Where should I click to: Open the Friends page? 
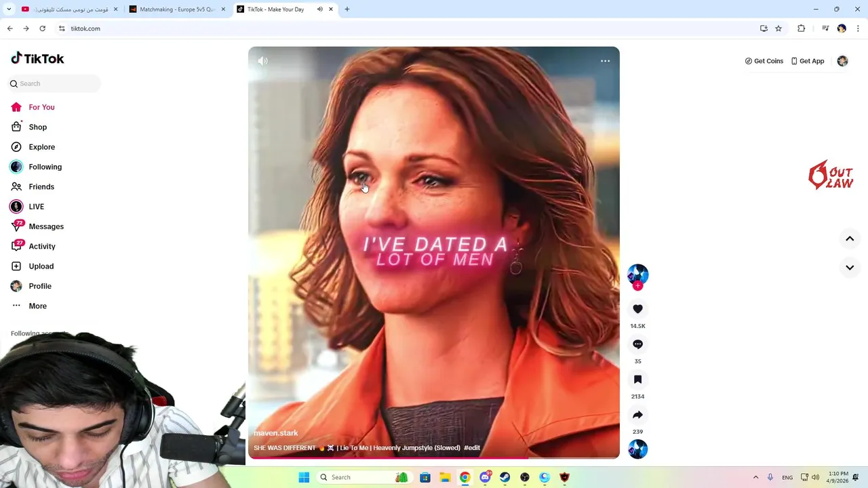(33, 186)
